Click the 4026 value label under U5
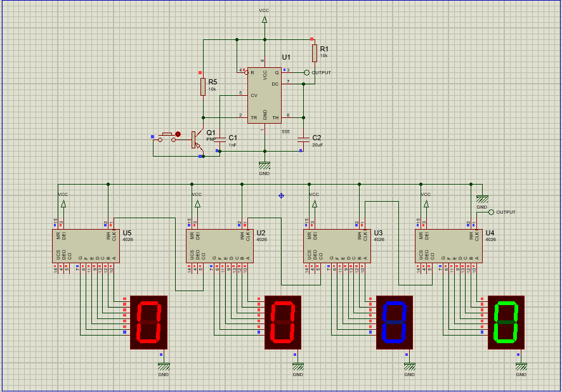The height and width of the screenshot is (392, 562). click(128, 240)
